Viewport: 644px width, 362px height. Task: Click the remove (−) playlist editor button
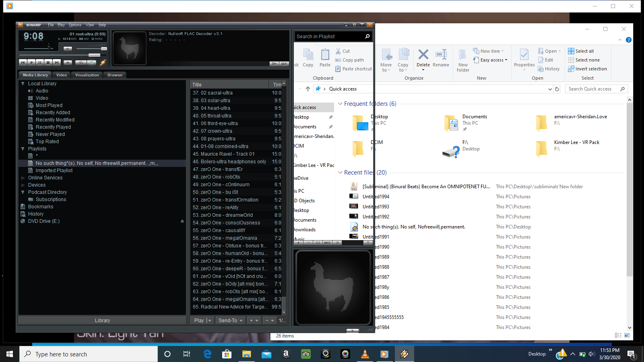pyautogui.click(x=308, y=243)
